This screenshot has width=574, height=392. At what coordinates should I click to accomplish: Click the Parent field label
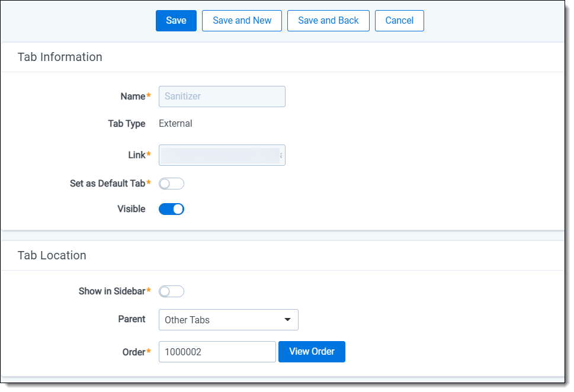point(132,319)
